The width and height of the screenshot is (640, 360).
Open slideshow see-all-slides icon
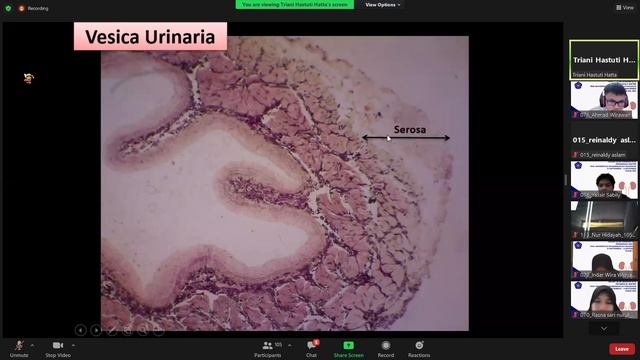(127, 330)
